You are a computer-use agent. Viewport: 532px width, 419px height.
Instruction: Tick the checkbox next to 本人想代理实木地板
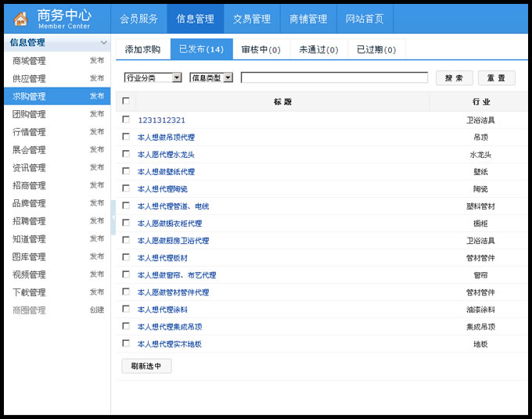[x=126, y=343]
